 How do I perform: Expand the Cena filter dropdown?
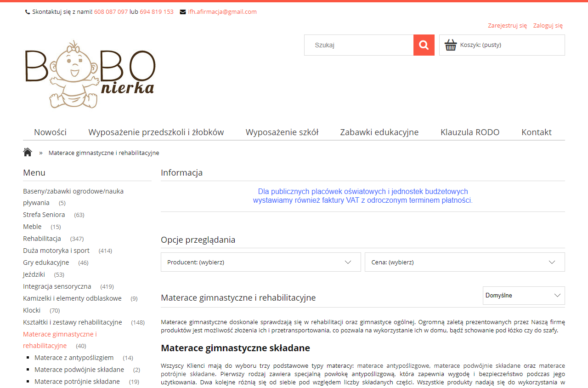coord(464,262)
